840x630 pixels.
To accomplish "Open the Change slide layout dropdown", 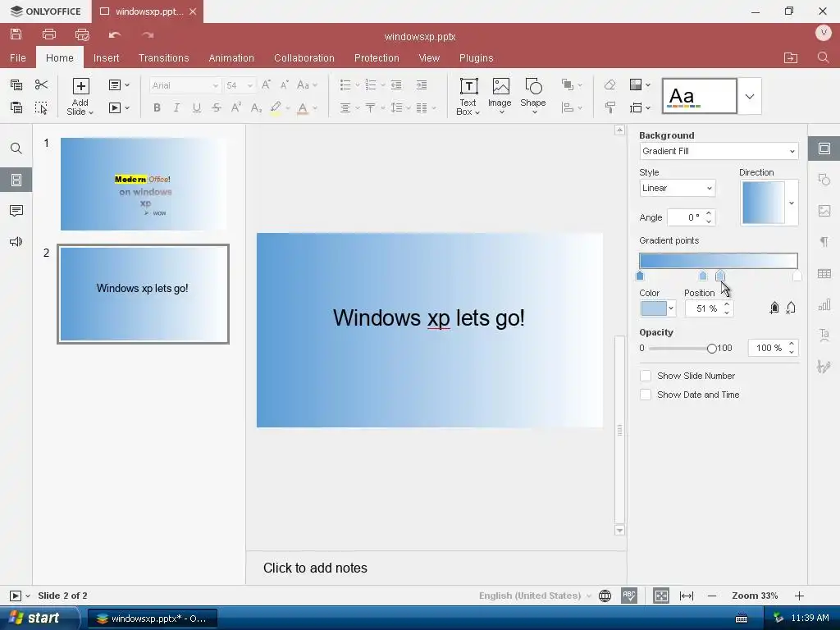I will pyautogui.click(x=119, y=84).
